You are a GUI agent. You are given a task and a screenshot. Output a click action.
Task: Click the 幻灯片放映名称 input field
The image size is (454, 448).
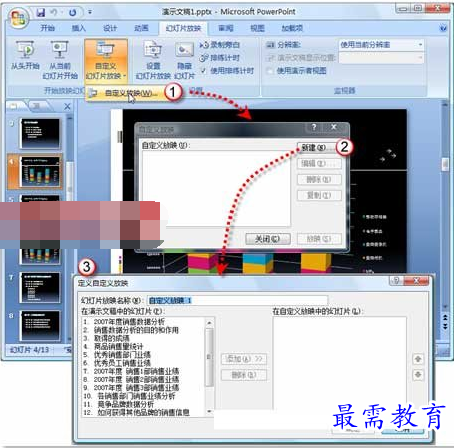pos(237,300)
